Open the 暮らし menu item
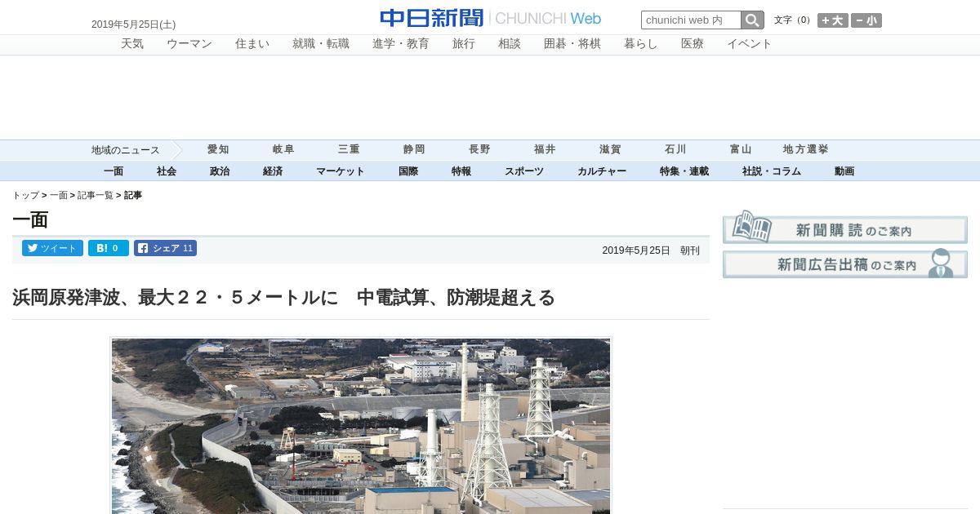Screen dimensions: 980x514 point(641,44)
